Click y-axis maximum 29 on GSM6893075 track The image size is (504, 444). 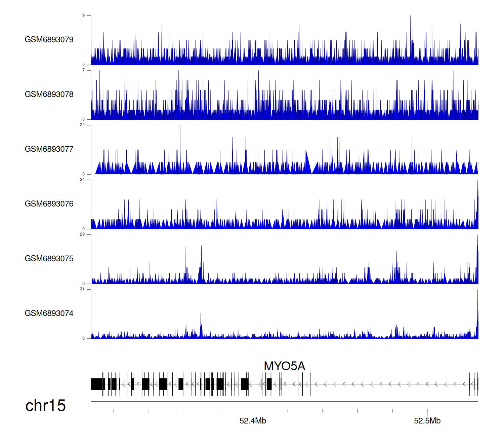tap(83, 234)
